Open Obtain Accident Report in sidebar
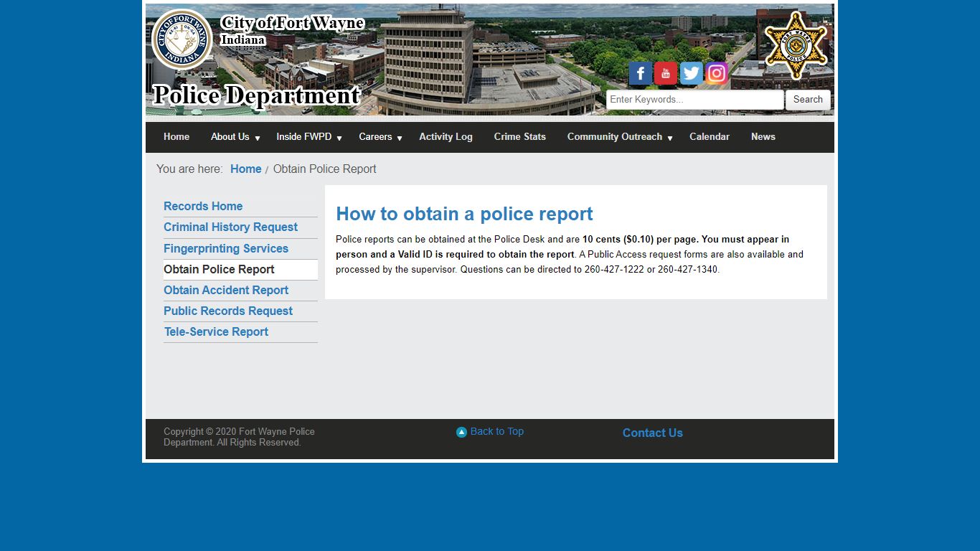The image size is (980, 551). click(x=226, y=291)
